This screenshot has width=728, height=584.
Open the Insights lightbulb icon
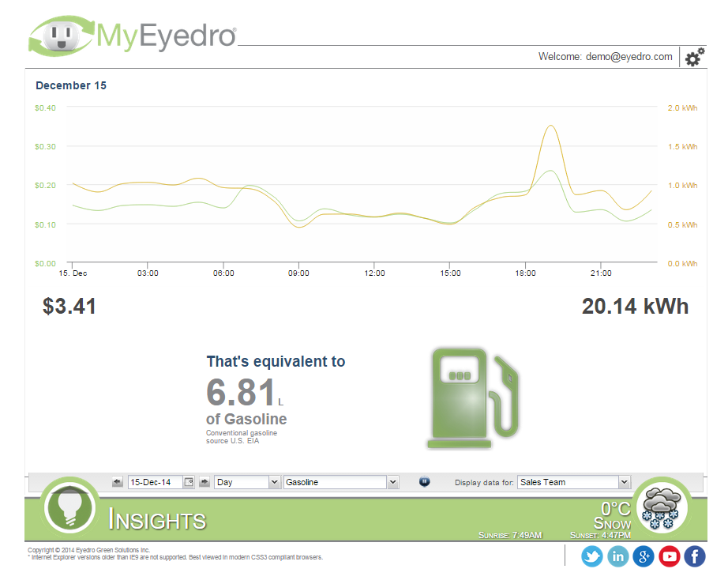tap(69, 507)
